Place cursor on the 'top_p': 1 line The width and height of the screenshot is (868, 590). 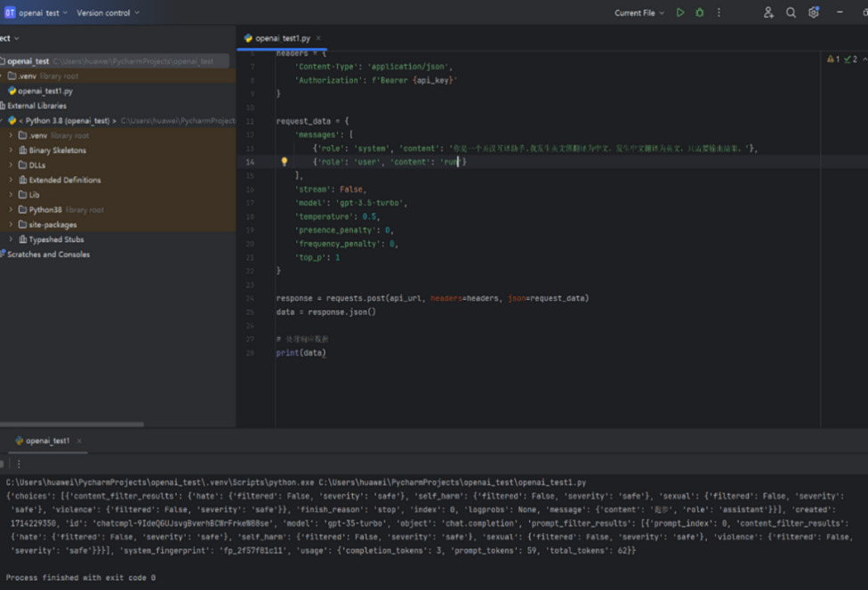click(317, 257)
